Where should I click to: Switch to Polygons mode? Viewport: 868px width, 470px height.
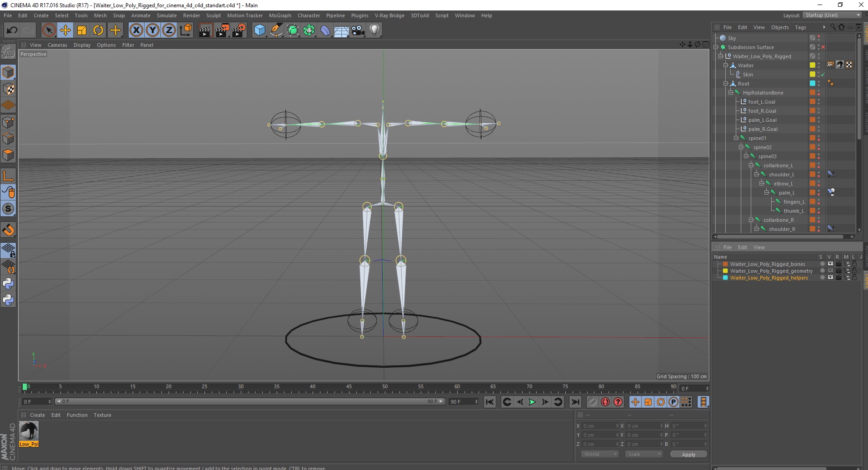click(x=8, y=155)
